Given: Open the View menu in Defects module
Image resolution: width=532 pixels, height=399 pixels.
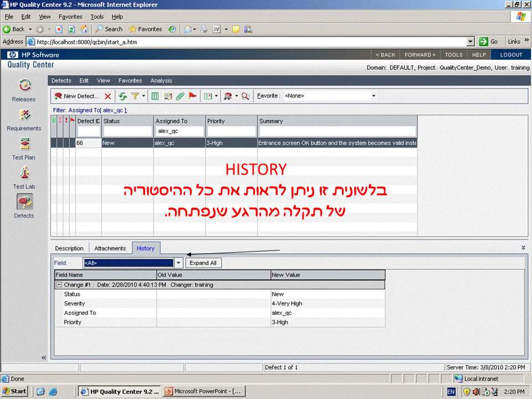Looking at the screenshot, I should [x=104, y=81].
